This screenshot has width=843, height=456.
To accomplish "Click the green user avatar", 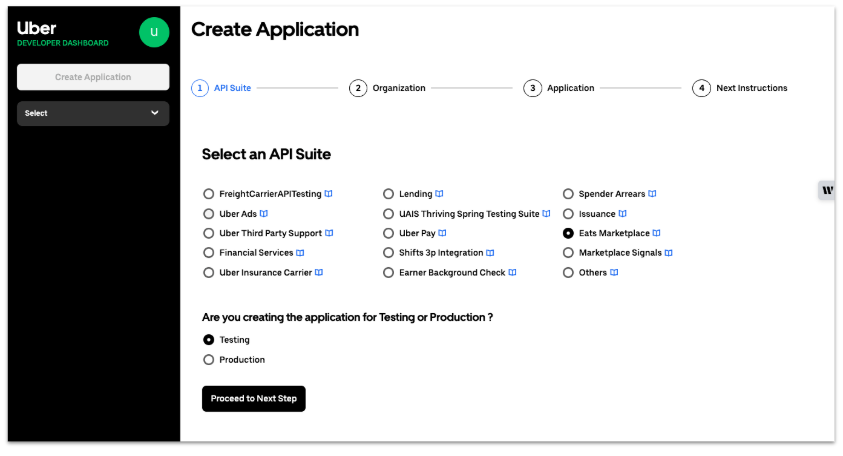I will coord(154,32).
